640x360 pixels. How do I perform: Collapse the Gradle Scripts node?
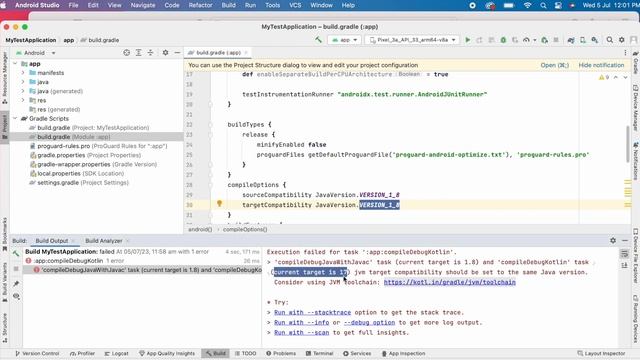click(15, 118)
